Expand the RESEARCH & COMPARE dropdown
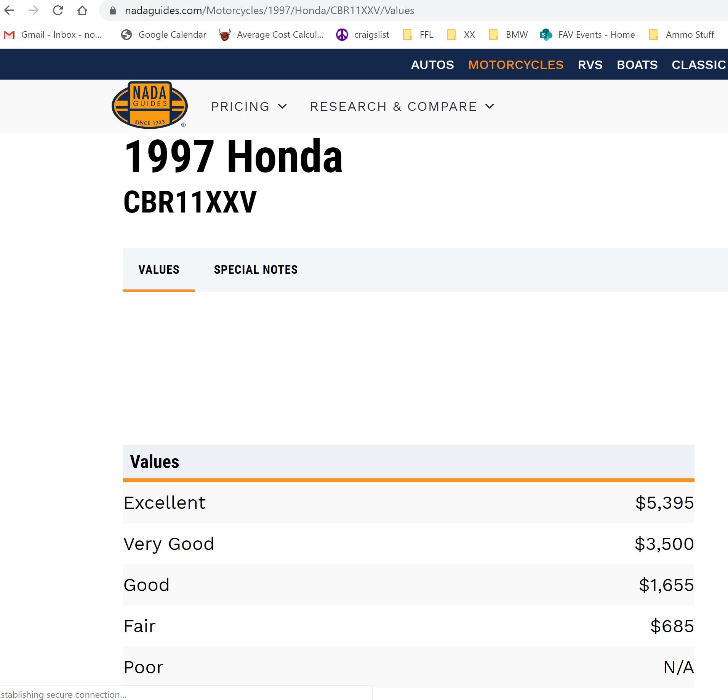This screenshot has width=728, height=700. (402, 107)
